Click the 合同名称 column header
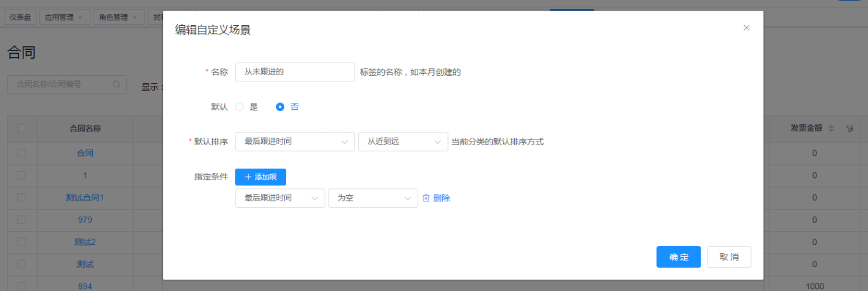The image size is (868, 291). 85,128
